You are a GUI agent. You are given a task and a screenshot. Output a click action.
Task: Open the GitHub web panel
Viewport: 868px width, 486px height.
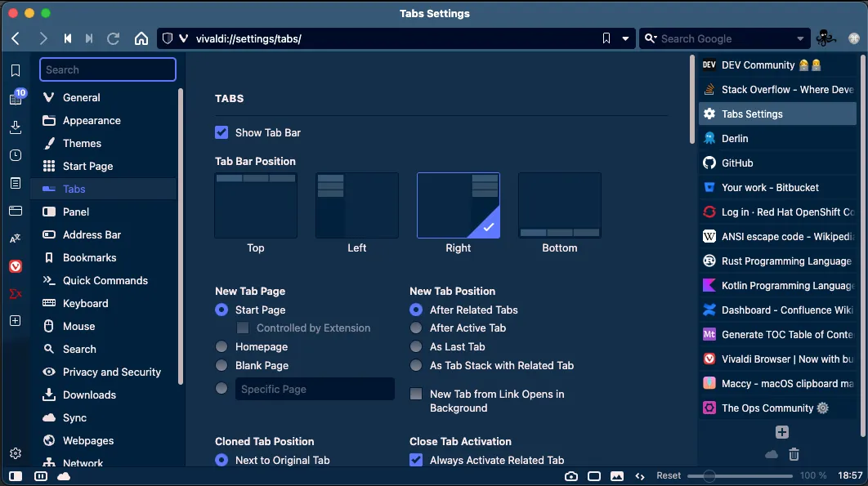(x=777, y=163)
